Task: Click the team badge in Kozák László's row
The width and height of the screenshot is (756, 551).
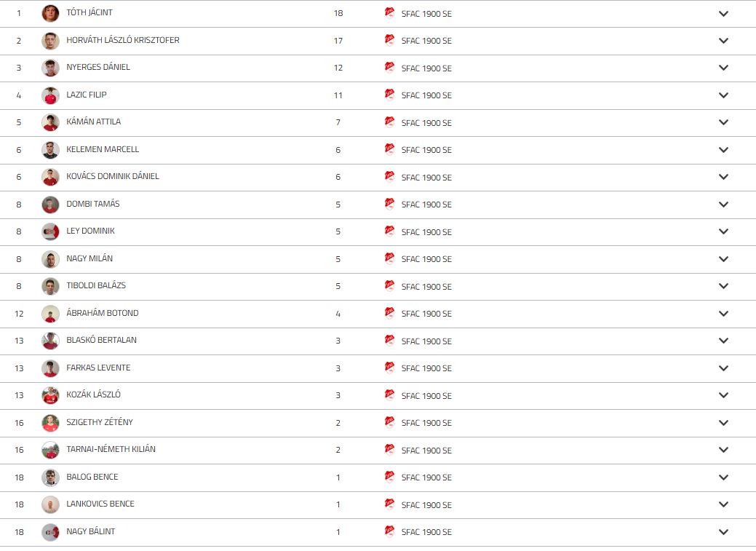Action: pyautogui.click(x=389, y=395)
